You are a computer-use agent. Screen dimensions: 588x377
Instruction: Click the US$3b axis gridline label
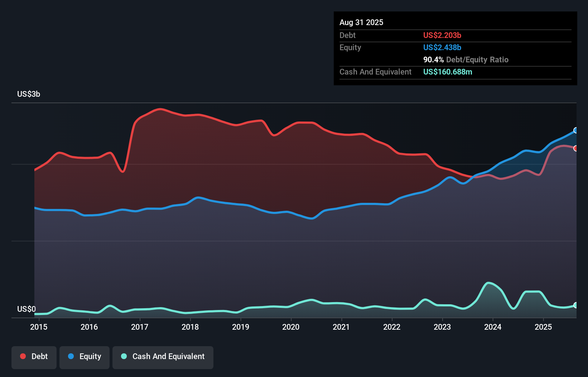click(29, 94)
